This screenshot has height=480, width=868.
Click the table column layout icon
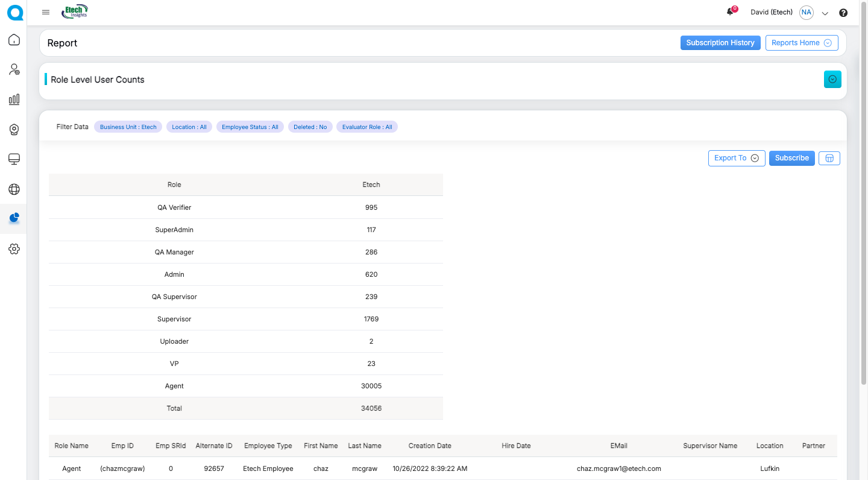coord(829,158)
